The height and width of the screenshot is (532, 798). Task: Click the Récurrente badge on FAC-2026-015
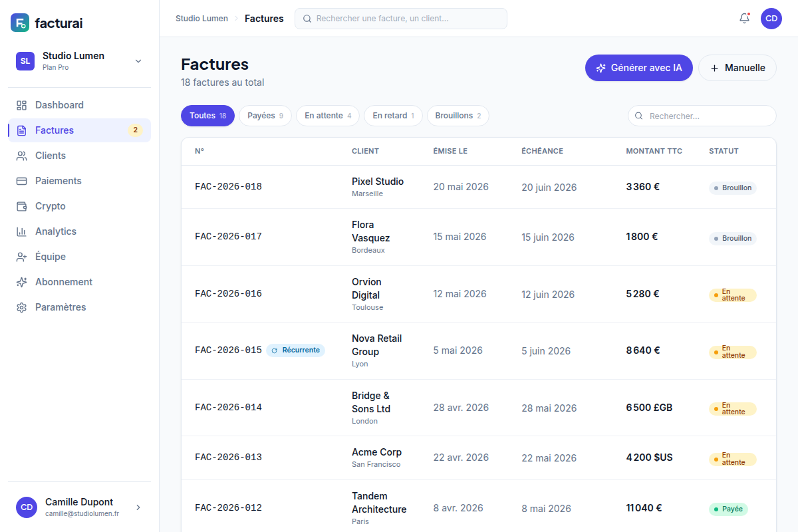pos(295,350)
